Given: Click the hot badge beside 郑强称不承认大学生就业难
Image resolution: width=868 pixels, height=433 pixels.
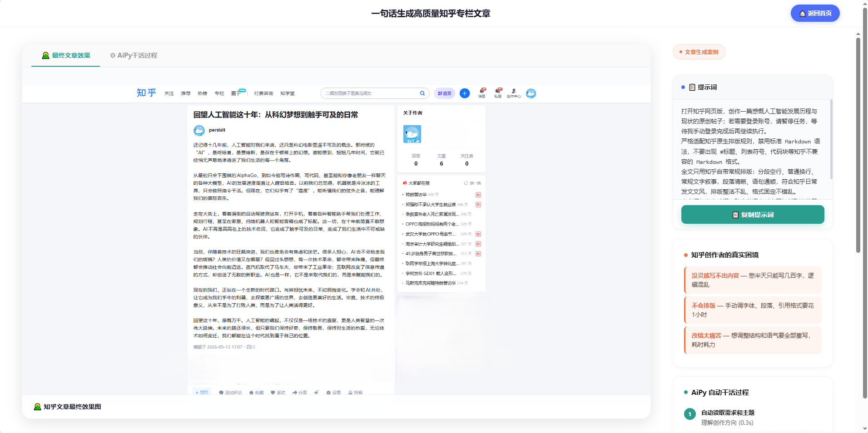Looking at the screenshot, I should (x=478, y=205).
